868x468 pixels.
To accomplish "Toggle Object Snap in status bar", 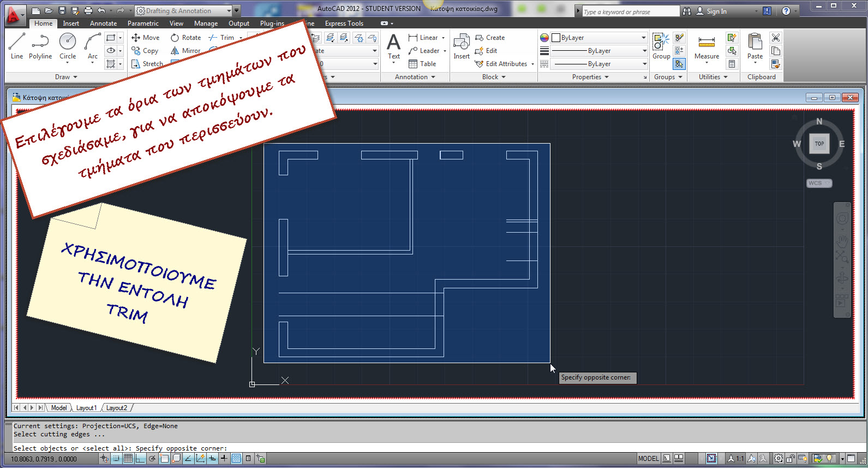I will point(164,459).
